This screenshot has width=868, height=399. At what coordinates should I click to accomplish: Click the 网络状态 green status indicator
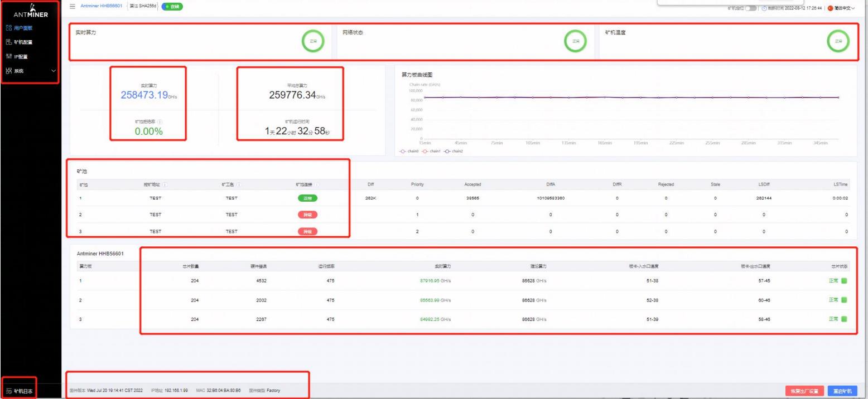click(575, 41)
